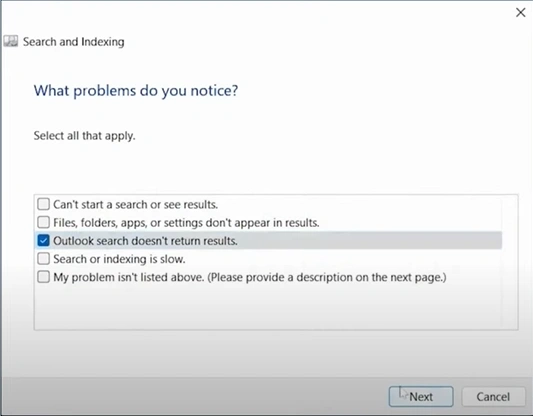Click the Next button

[x=421, y=397]
